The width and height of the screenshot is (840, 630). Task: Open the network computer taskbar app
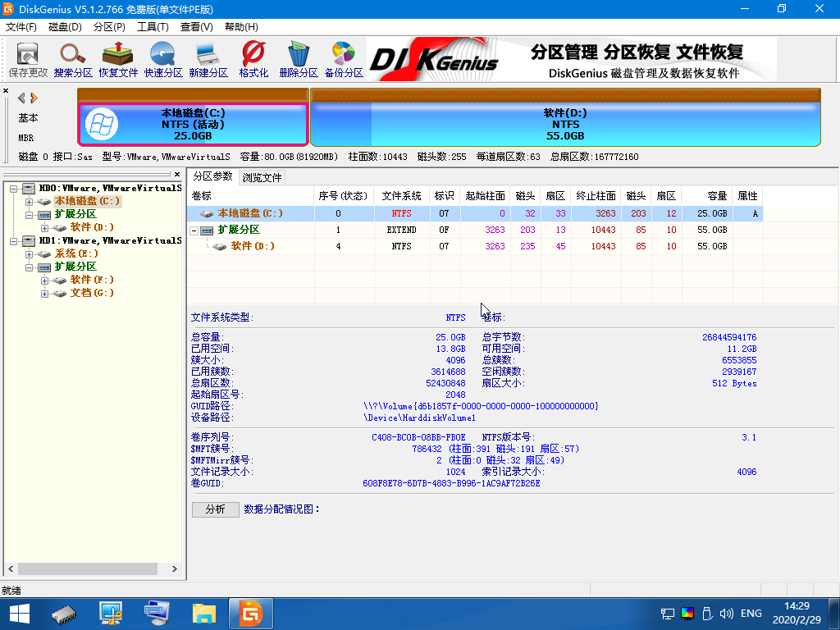click(x=111, y=614)
